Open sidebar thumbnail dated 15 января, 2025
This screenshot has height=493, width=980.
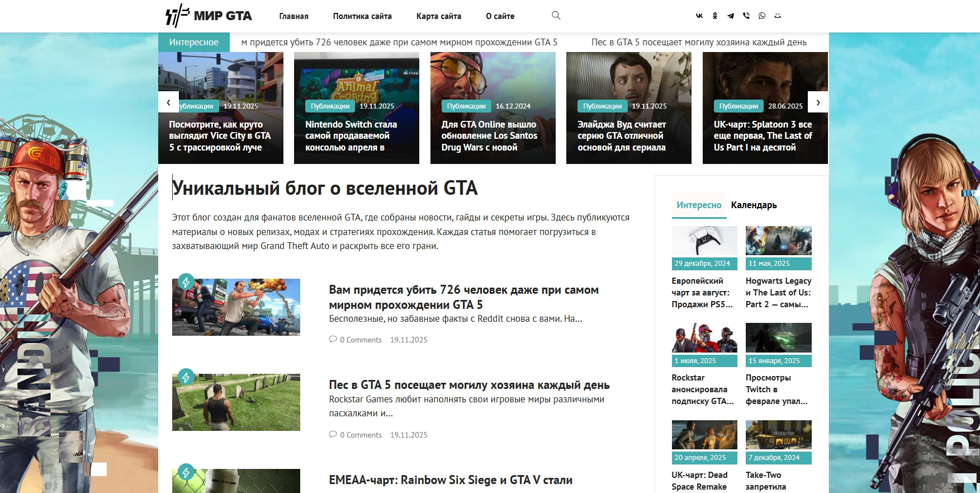click(x=779, y=337)
